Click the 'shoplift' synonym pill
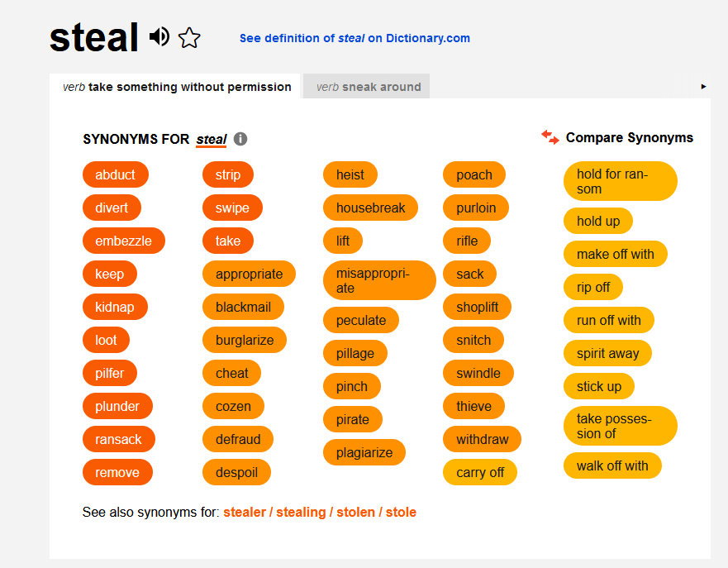Viewport: 728px width, 568px height. coord(478,307)
